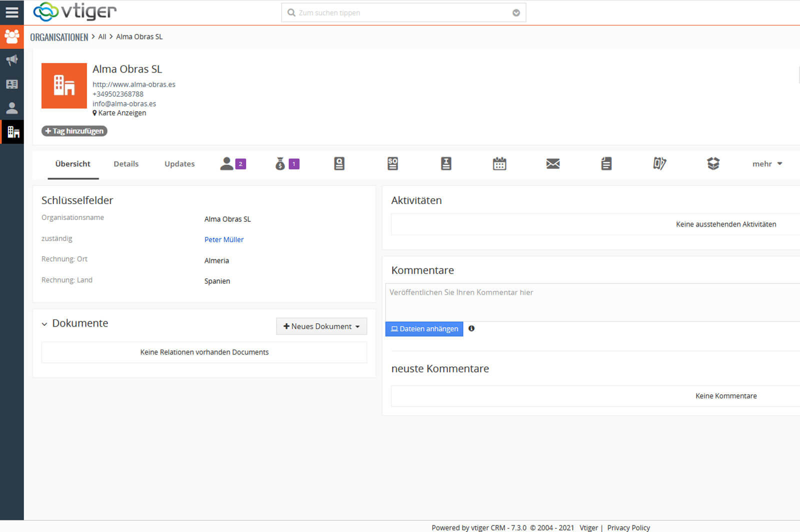800x532 pixels.
Task: Switch to the Details tab
Action: pos(126,164)
